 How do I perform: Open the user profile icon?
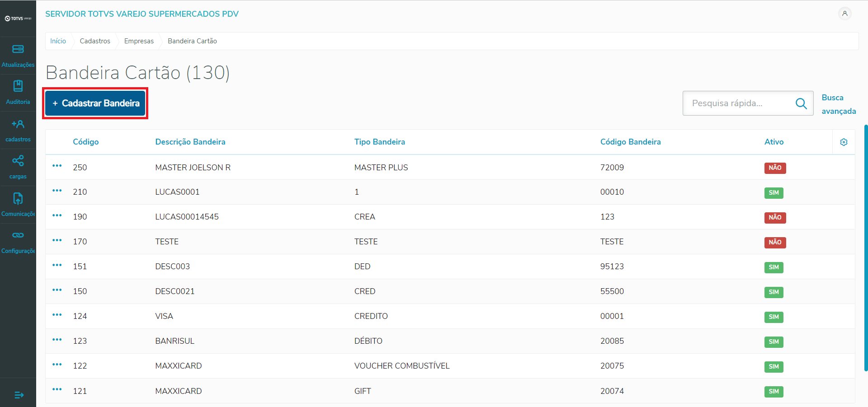tap(844, 14)
